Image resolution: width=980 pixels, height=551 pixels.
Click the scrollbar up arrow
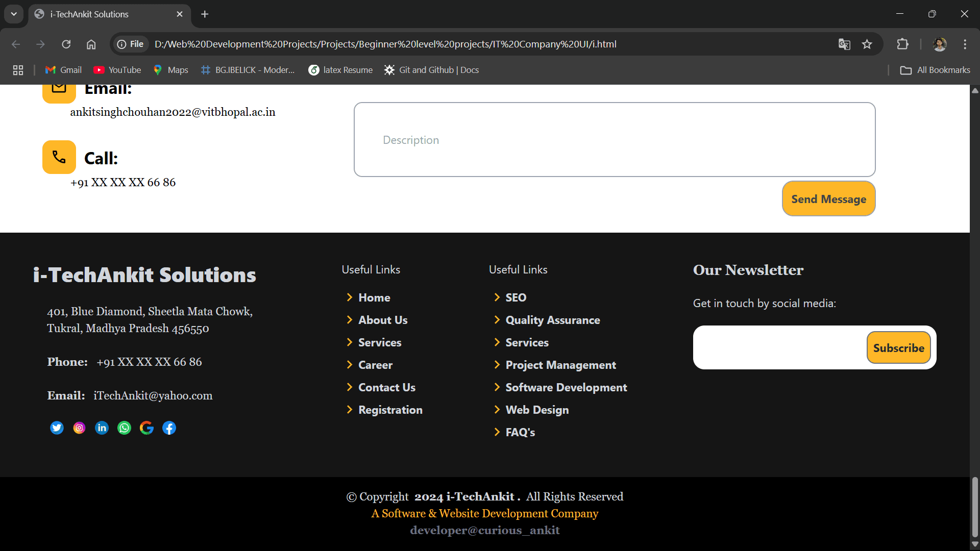pyautogui.click(x=975, y=90)
